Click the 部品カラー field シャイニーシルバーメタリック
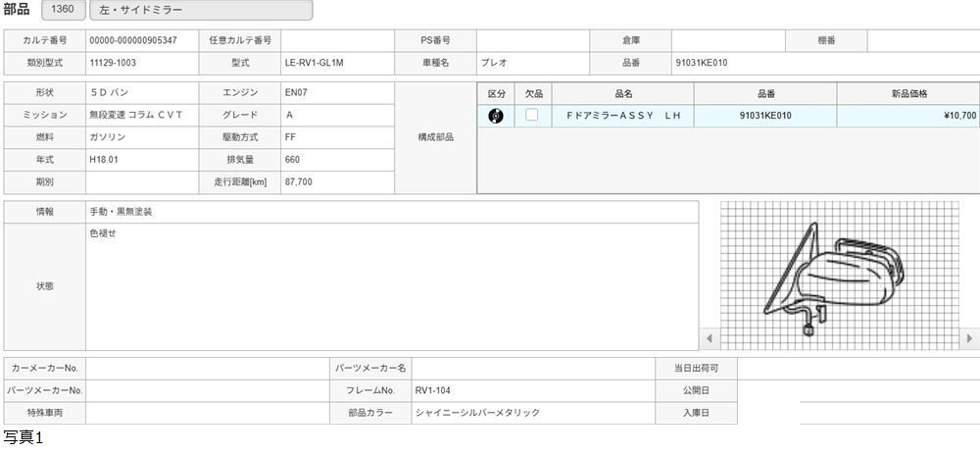This screenshot has height=454, width=980. (x=533, y=413)
